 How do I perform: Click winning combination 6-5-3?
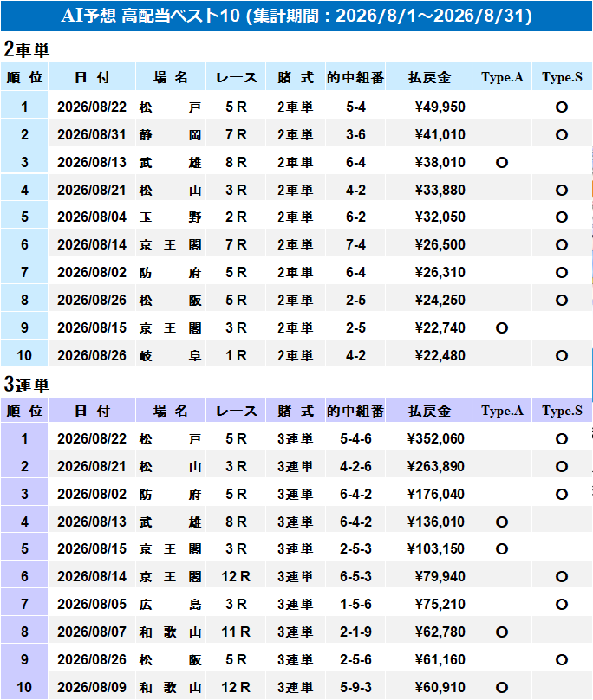(355, 576)
